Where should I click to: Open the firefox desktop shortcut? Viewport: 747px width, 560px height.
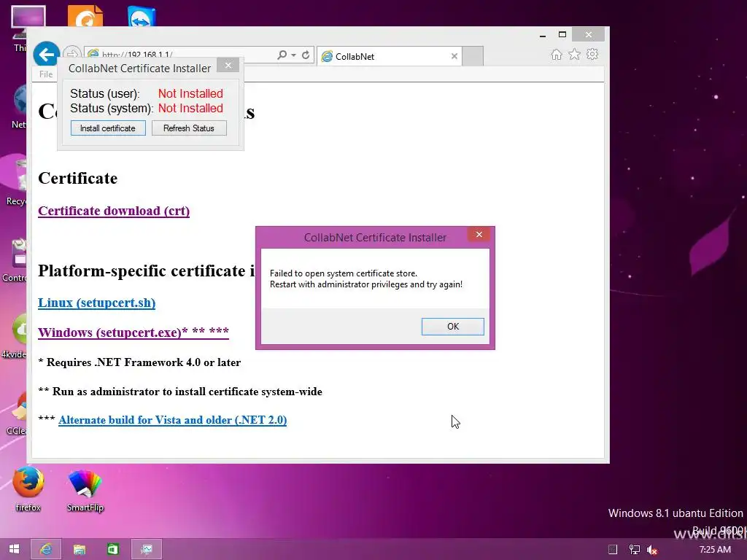[x=28, y=489]
